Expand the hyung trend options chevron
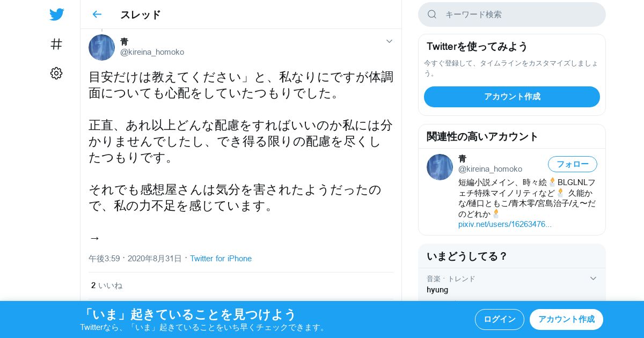This screenshot has width=644, height=338. (593, 278)
